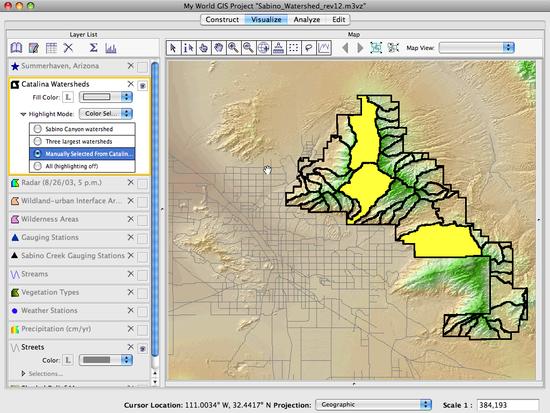Go to previous map view arrow

click(x=346, y=48)
